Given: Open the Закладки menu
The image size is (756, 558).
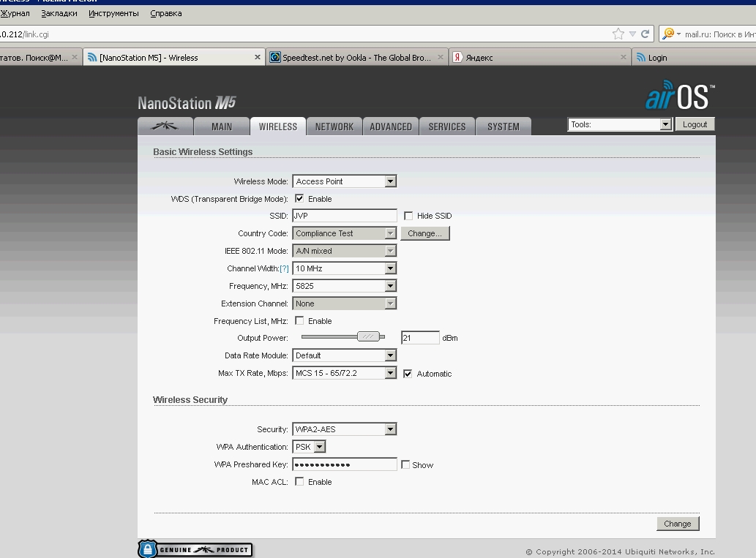Looking at the screenshot, I should pos(59,13).
